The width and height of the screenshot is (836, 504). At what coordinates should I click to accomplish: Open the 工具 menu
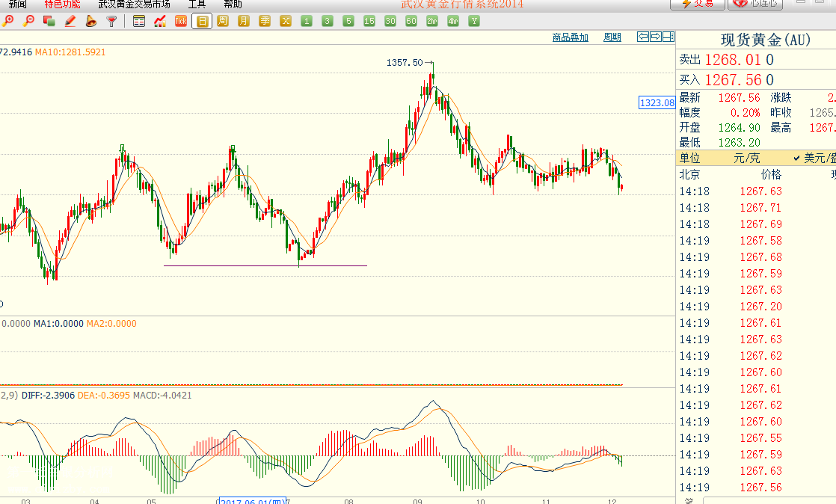pos(196,4)
